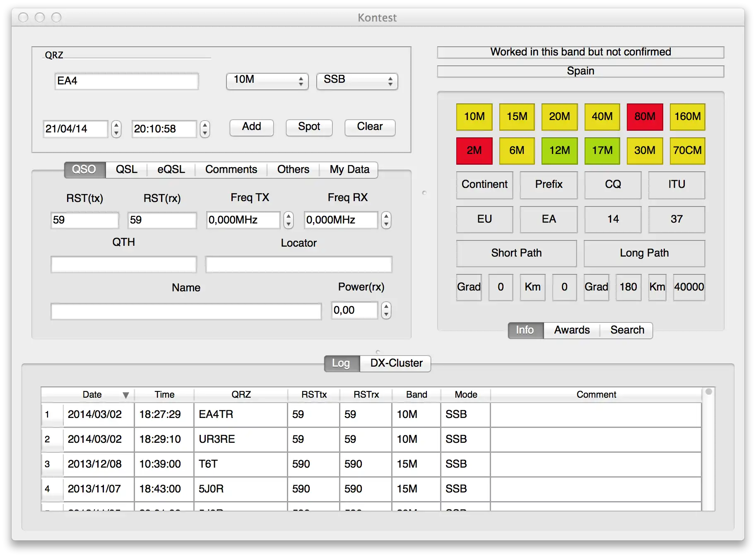The height and width of the screenshot is (557, 756).
Task: Click the Comment column header
Action: click(x=596, y=395)
